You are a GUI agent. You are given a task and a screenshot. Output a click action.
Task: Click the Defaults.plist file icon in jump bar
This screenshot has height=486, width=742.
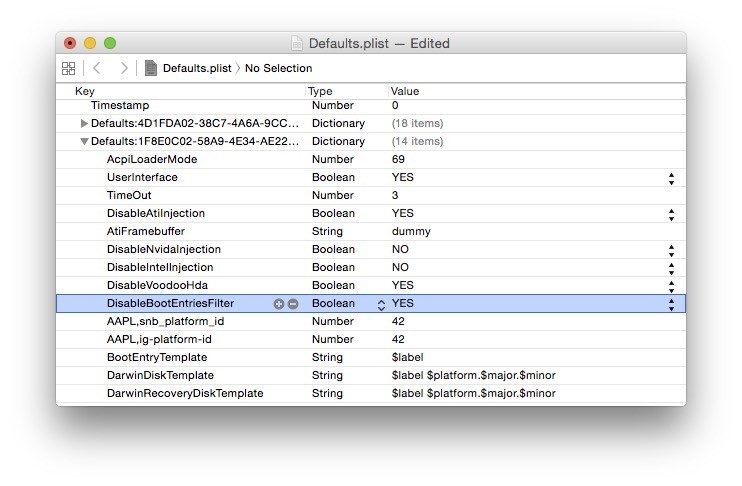coord(151,68)
